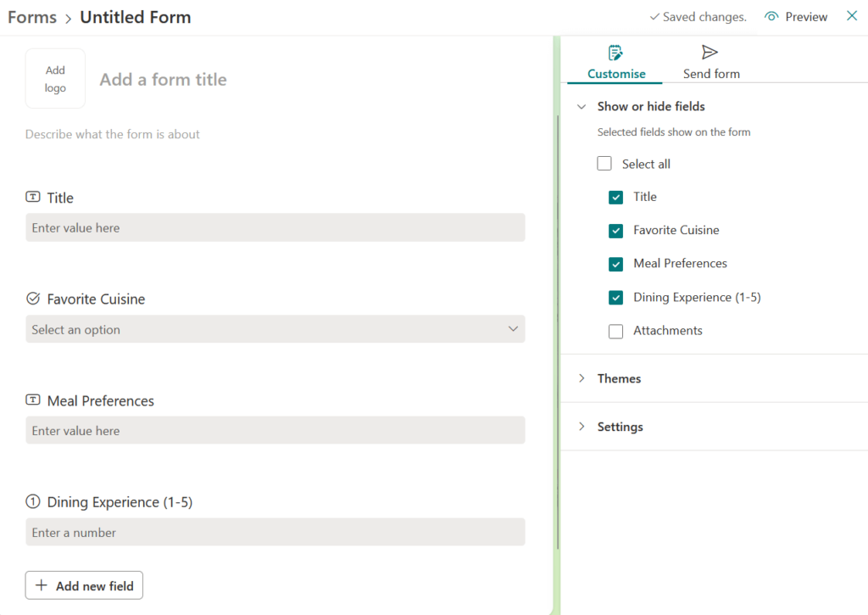Viewport: 868px width, 615px height.
Task: Open the form Preview
Action: 796,17
